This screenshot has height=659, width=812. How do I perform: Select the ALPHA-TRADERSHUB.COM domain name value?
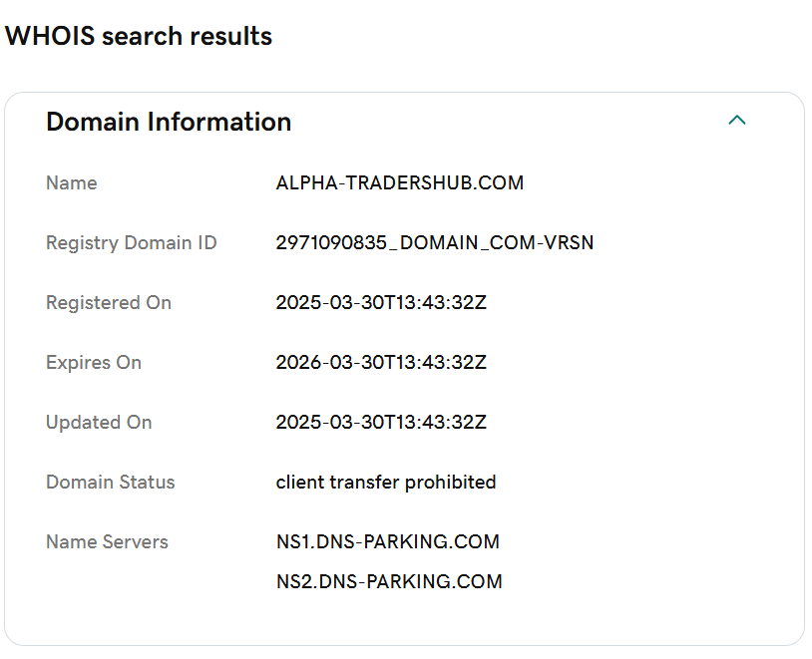click(x=399, y=183)
